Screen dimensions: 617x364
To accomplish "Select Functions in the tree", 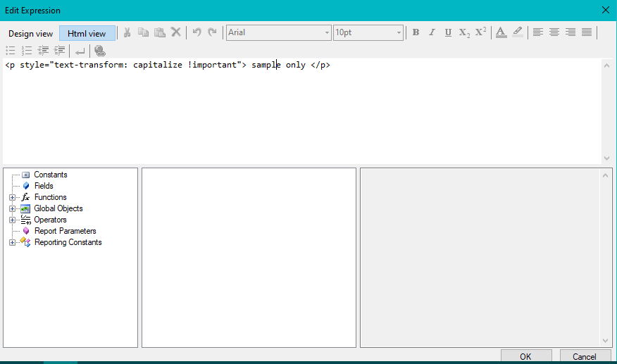I will pos(51,197).
